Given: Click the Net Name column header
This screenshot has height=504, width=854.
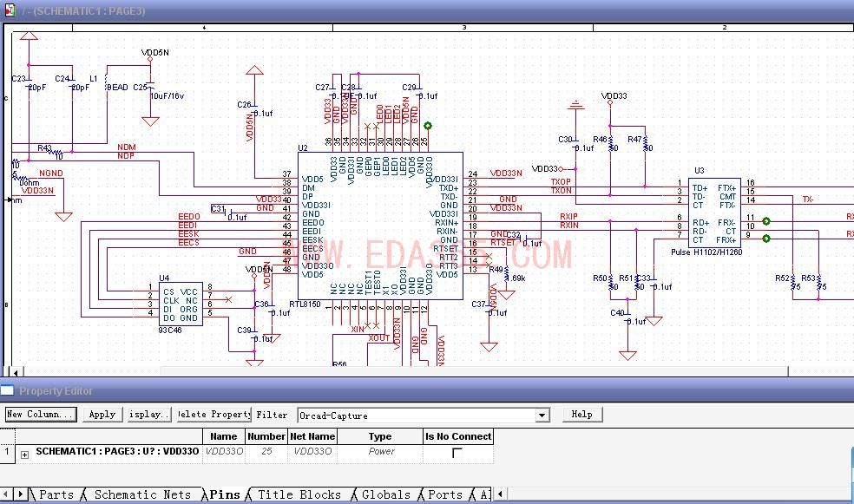Looking at the screenshot, I should 312,436.
